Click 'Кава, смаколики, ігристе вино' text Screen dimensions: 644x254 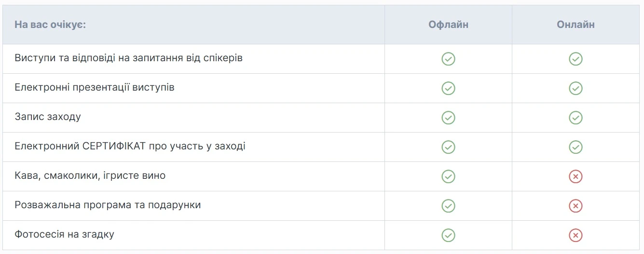[90, 175]
